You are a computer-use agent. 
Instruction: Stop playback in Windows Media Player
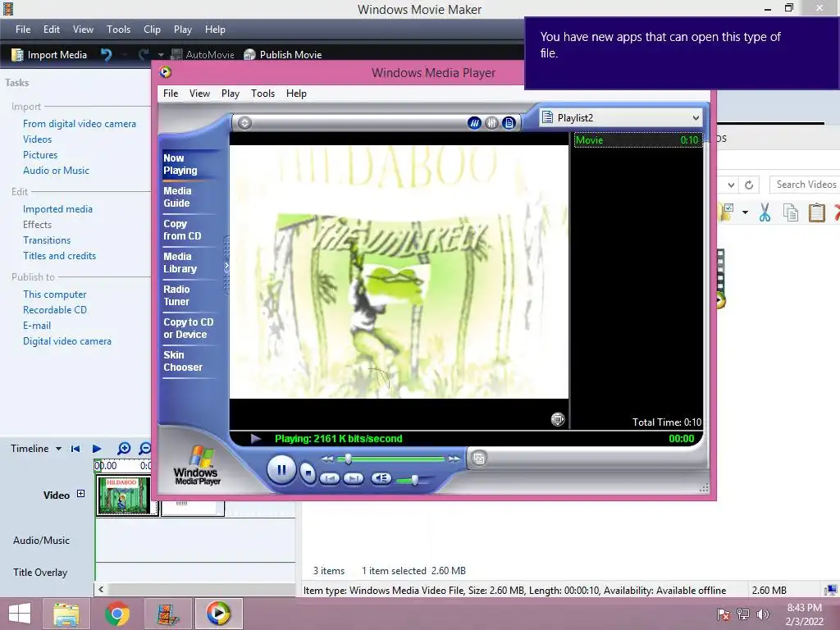click(x=308, y=472)
